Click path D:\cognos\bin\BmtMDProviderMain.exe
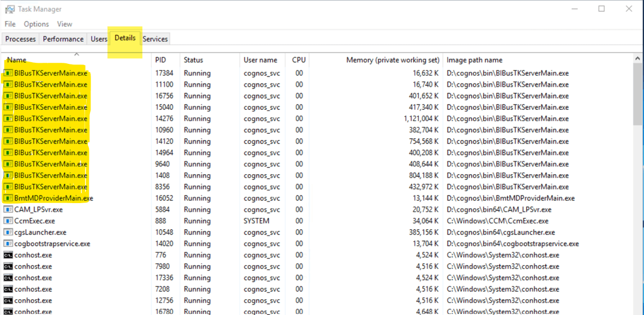Viewport: 644px width, 315px height. coord(510,198)
